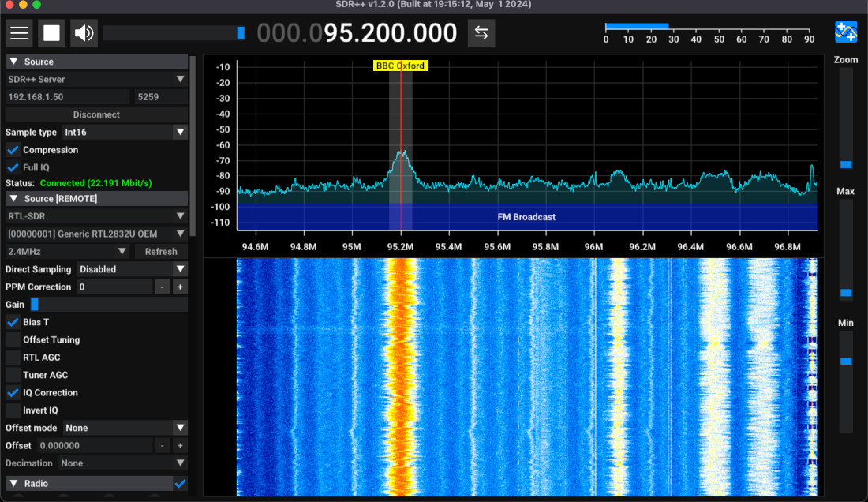Click the FM Broadcast band plan bar
This screenshot has height=502, width=868.
click(x=527, y=217)
